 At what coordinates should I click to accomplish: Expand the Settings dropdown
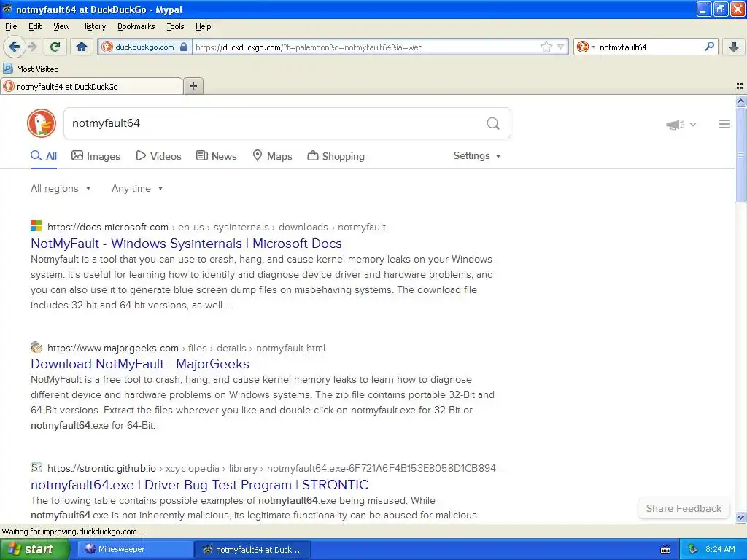477,156
